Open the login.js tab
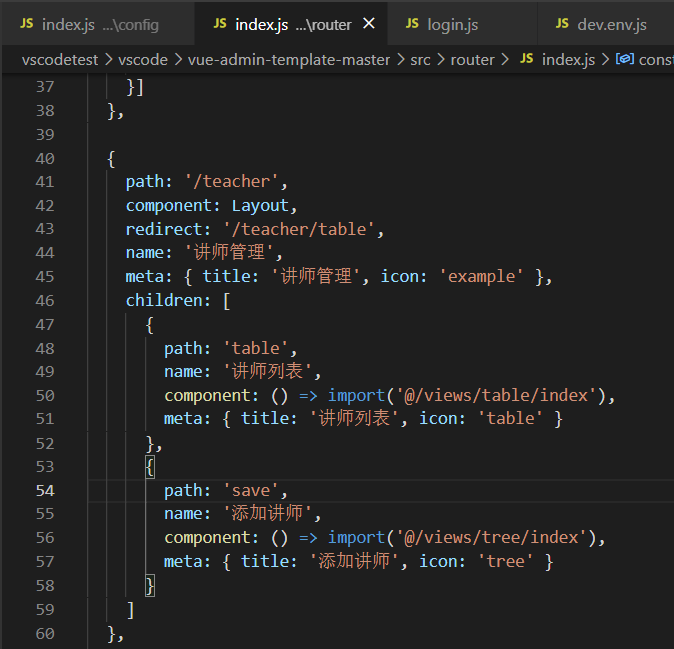This screenshot has width=674, height=649. tap(462, 24)
